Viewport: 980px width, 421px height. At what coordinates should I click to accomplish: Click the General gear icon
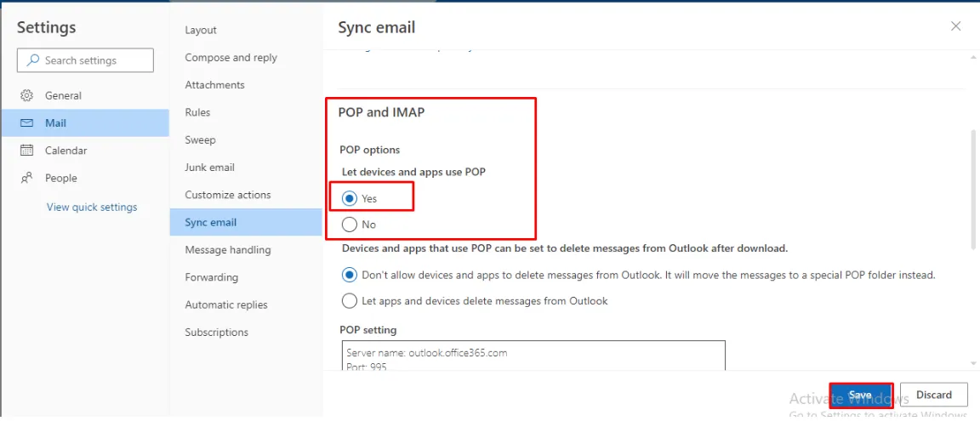point(27,95)
